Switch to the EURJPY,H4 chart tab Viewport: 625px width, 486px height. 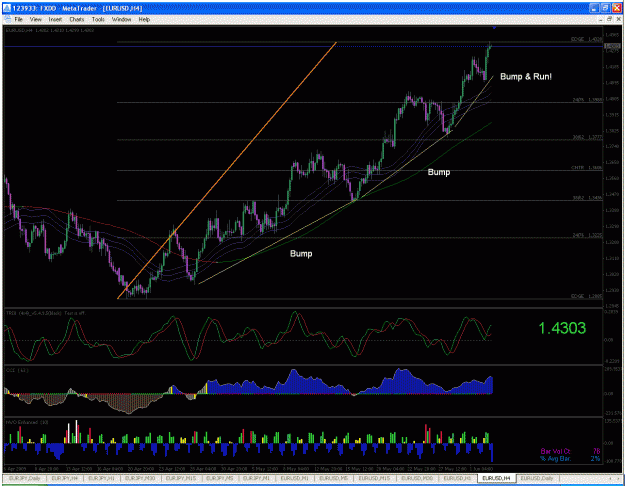(x=64, y=478)
